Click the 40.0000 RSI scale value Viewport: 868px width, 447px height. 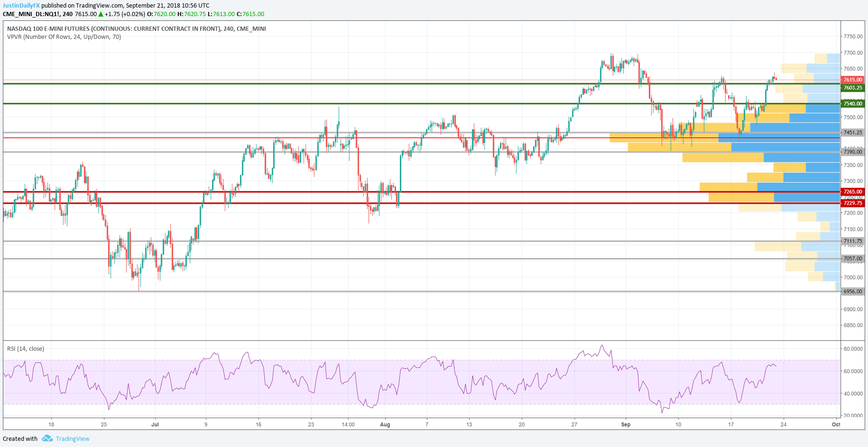[x=853, y=393]
